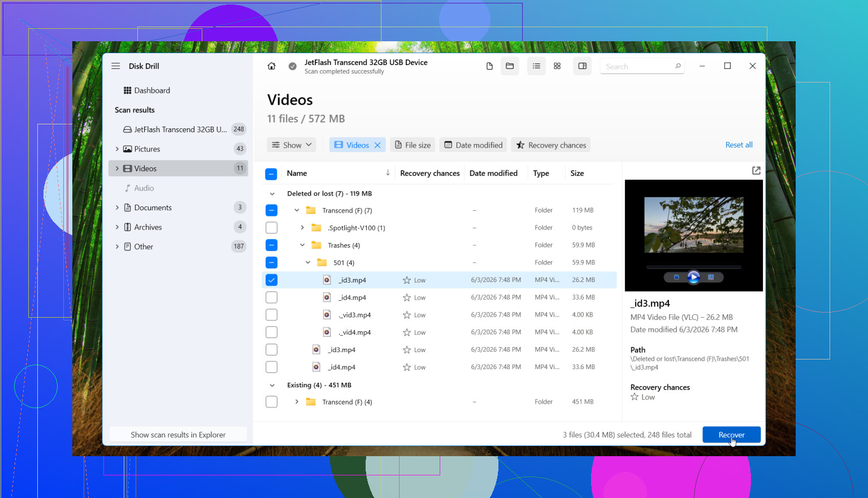
Task: Open the Disk Drill hamburger menu
Action: tap(116, 66)
